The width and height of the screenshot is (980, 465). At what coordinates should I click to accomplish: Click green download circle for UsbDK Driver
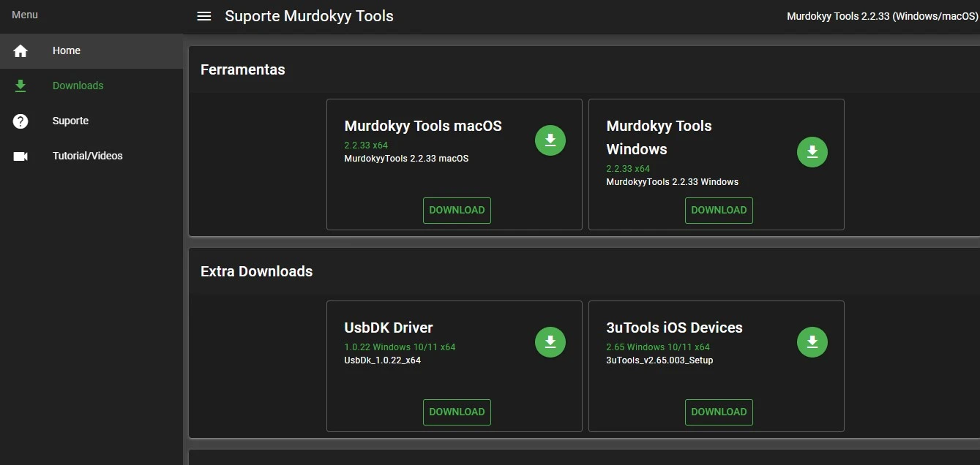point(550,342)
